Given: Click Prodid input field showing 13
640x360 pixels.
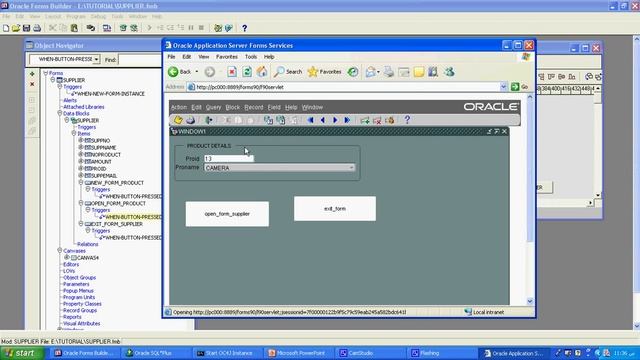Looking at the screenshot, I should (x=229, y=158).
